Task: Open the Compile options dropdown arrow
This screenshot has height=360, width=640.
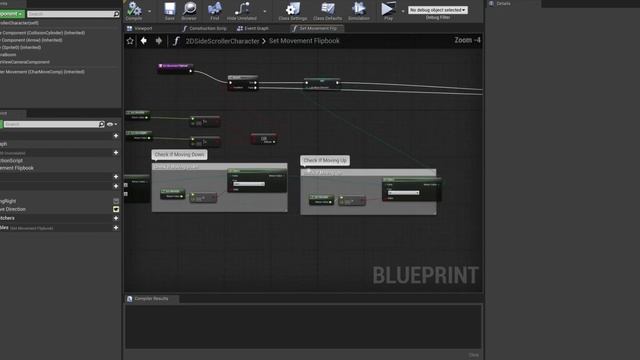Action: (x=149, y=11)
